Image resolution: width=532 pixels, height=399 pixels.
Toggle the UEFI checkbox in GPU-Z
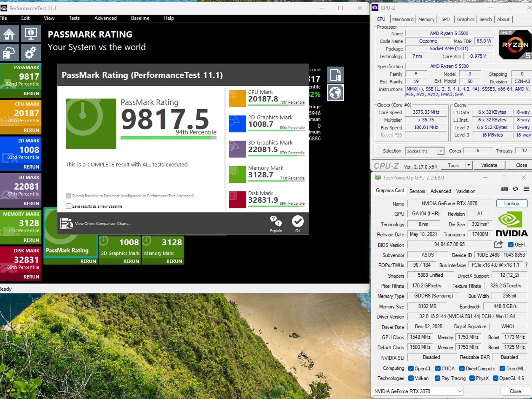click(511, 245)
